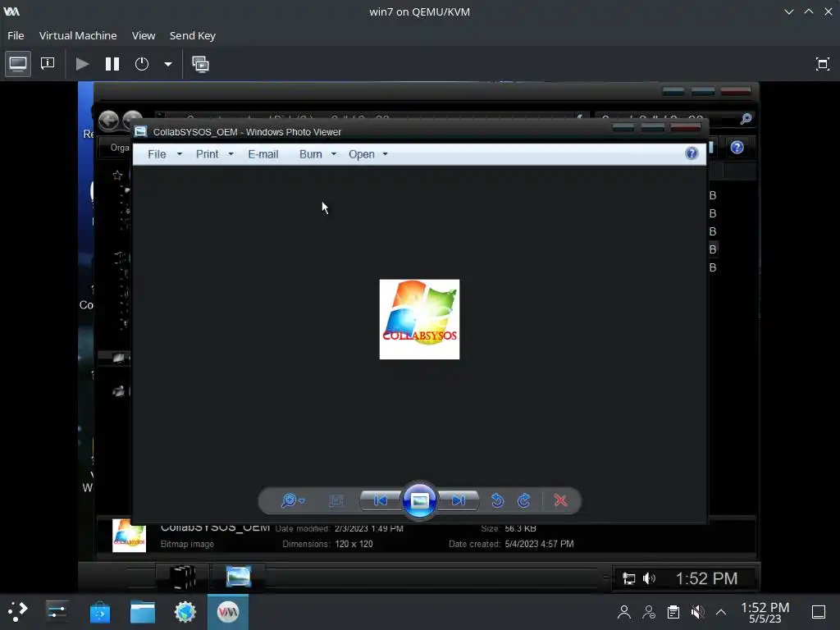Rotate the image clockwise
Screen dimensions: 840x630
524,500
